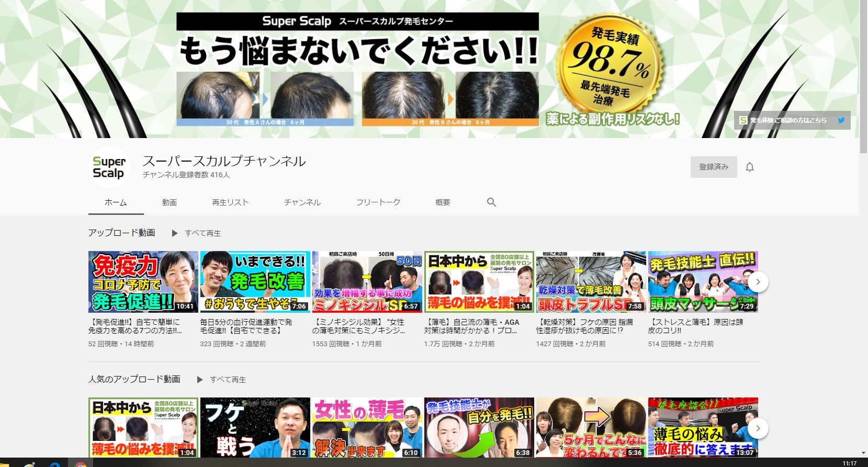The height and width of the screenshot is (467, 868).
Task: Click the channel search magnifier icon
Action: coord(491,202)
